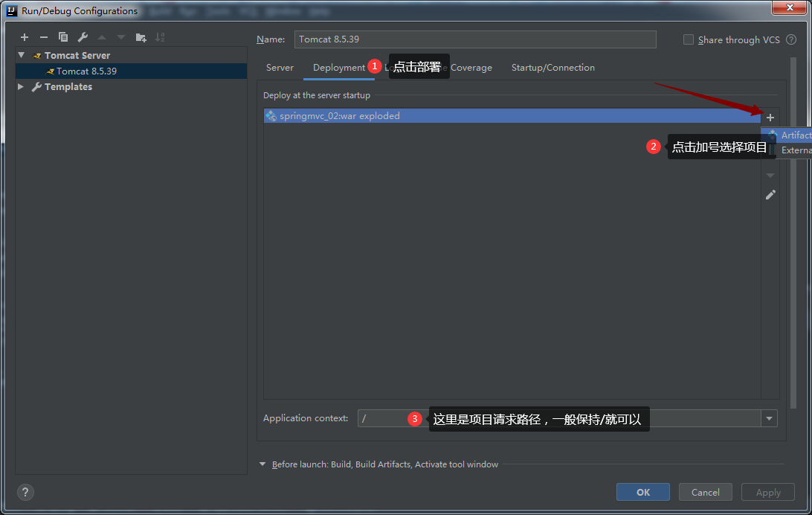Close the Run/Debug Configurations window
This screenshot has height=515, width=812.
(x=790, y=7)
